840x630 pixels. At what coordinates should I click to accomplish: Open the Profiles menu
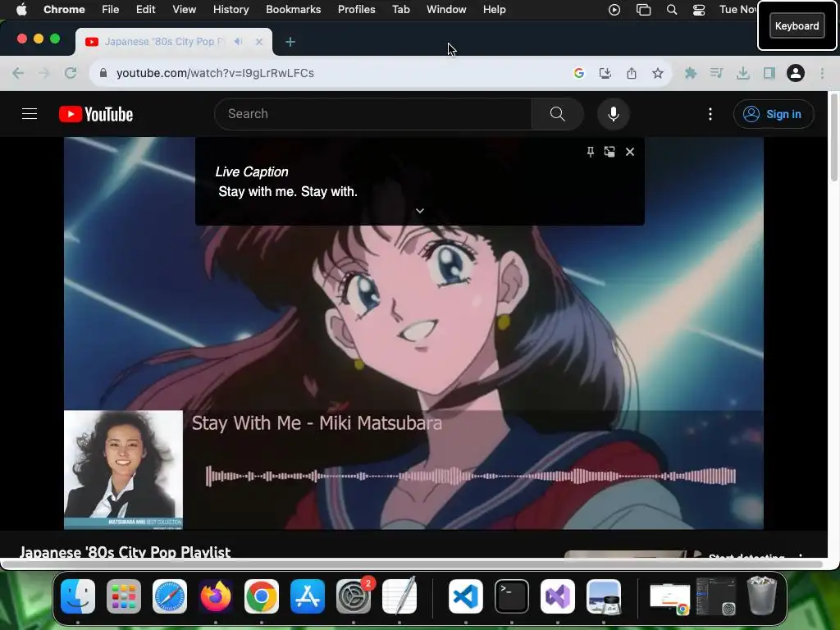tap(356, 10)
